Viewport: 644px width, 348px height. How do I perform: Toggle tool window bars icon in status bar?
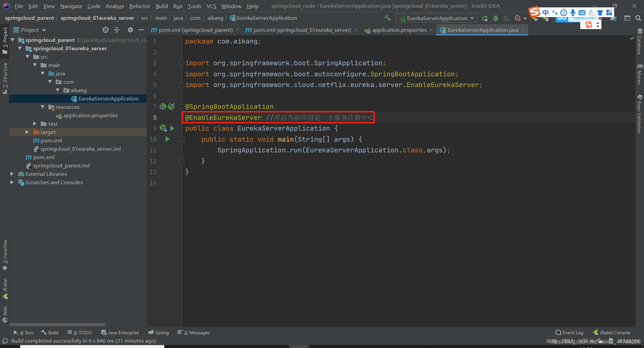[5, 341]
